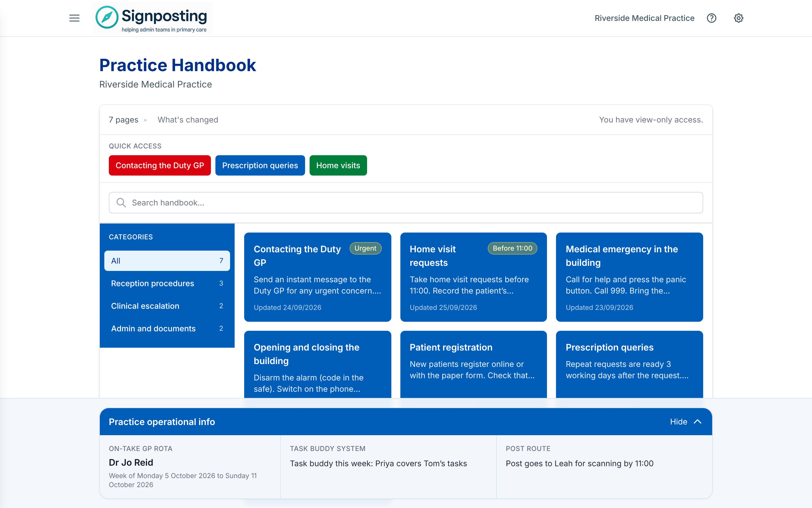
Task: Open the Prescription queries card
Action: pos(629,365)
